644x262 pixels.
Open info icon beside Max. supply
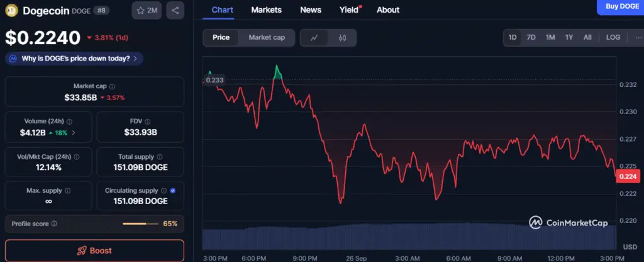point(67,191)
